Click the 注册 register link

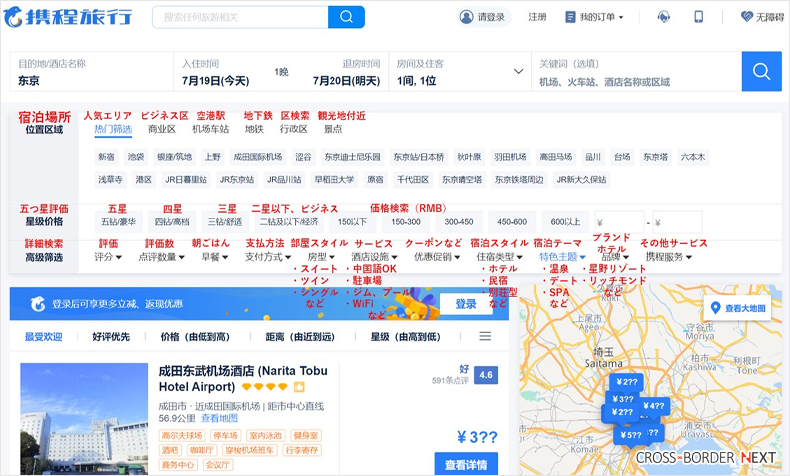(537, 17)
